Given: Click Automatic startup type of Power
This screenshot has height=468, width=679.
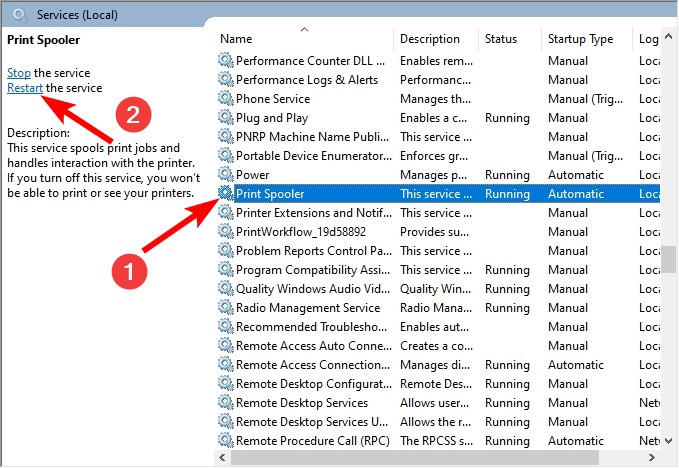Looking at the screenshot, I should tap(576, 175).
